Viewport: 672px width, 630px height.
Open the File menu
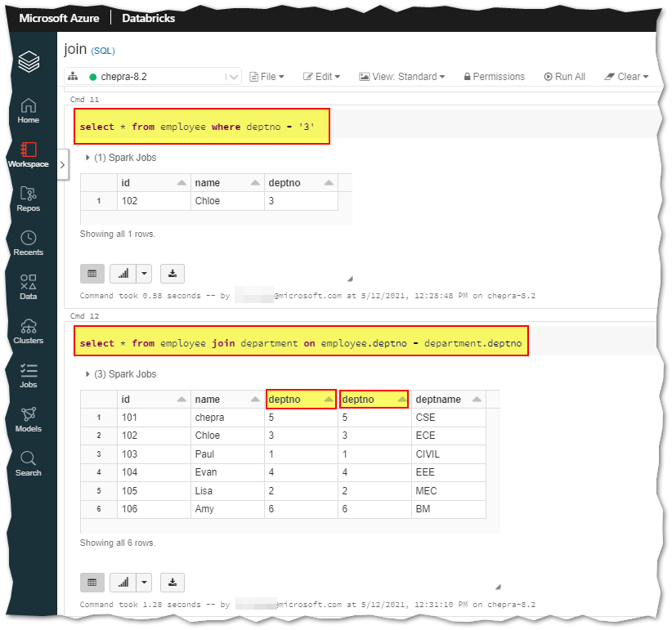[267, 76]
